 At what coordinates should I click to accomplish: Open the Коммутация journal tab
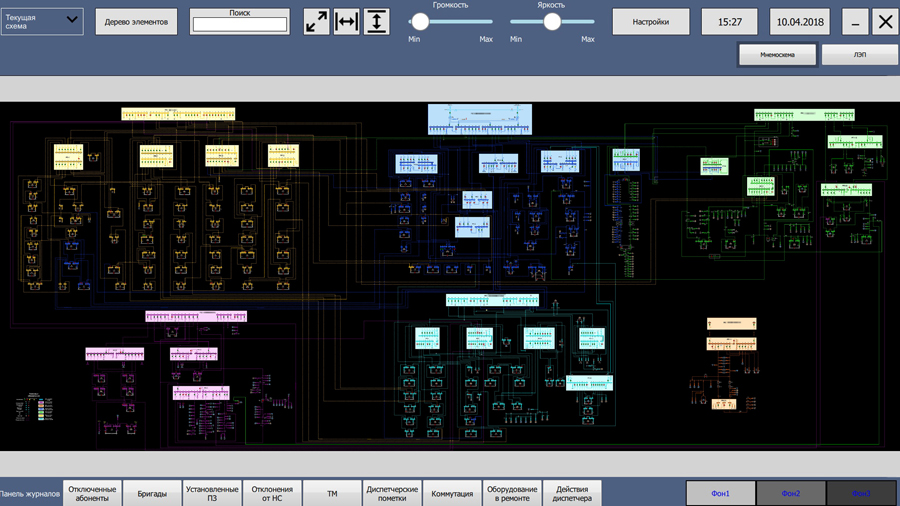point(452,493)
